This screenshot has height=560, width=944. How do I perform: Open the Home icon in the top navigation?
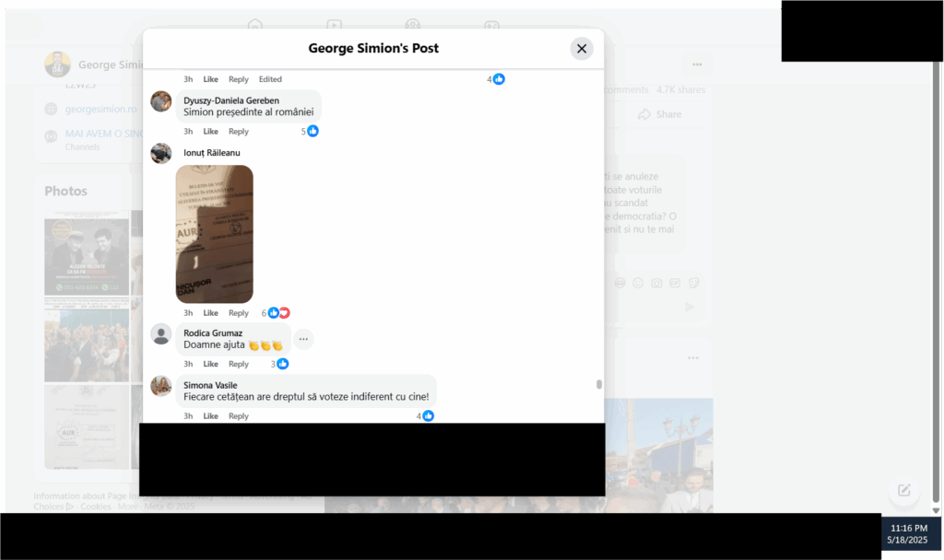(255, 25)
